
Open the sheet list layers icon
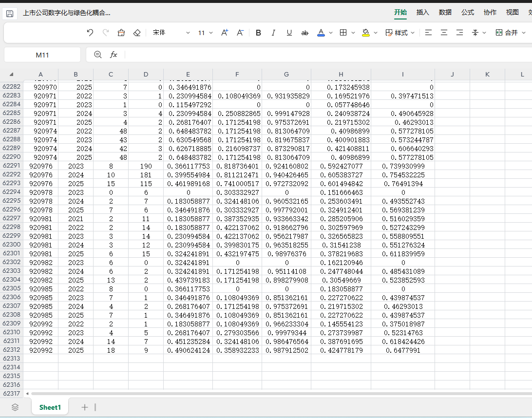tap(15, 407)
